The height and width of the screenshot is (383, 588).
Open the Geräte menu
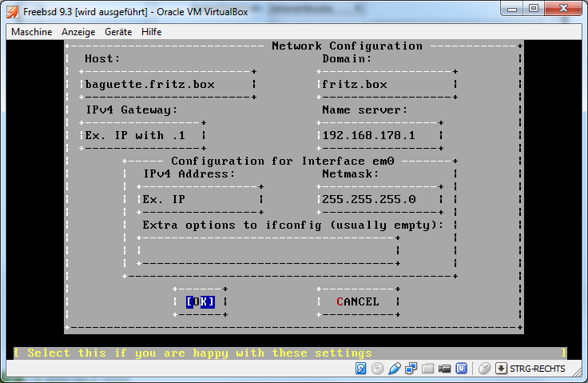118,32
